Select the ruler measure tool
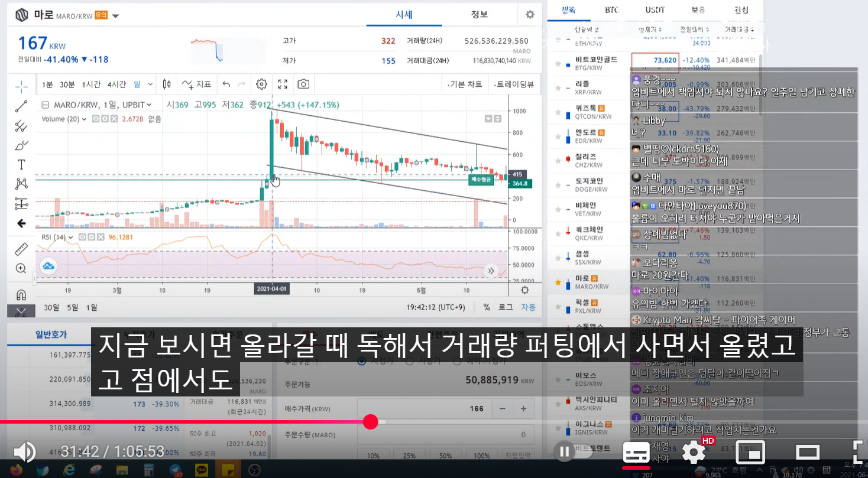Image resolution: width=868 pixels, height=478 pixels. tap(21, 249)
